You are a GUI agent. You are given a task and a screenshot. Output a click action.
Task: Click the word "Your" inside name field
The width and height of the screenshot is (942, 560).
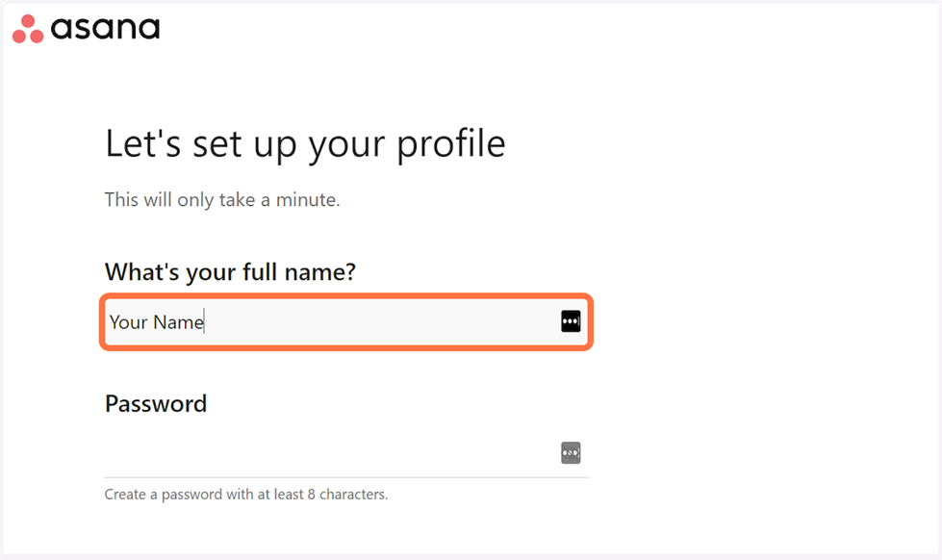(128, 322)
